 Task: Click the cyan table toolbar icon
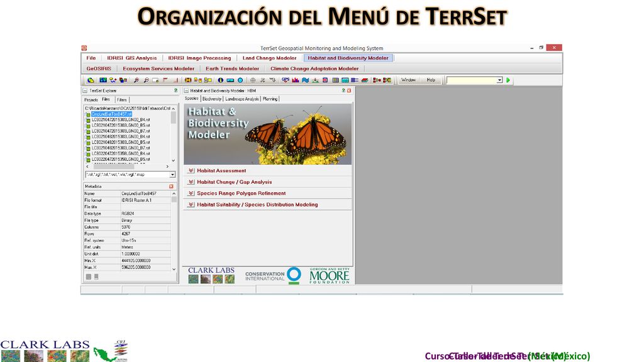pos(345,80)
